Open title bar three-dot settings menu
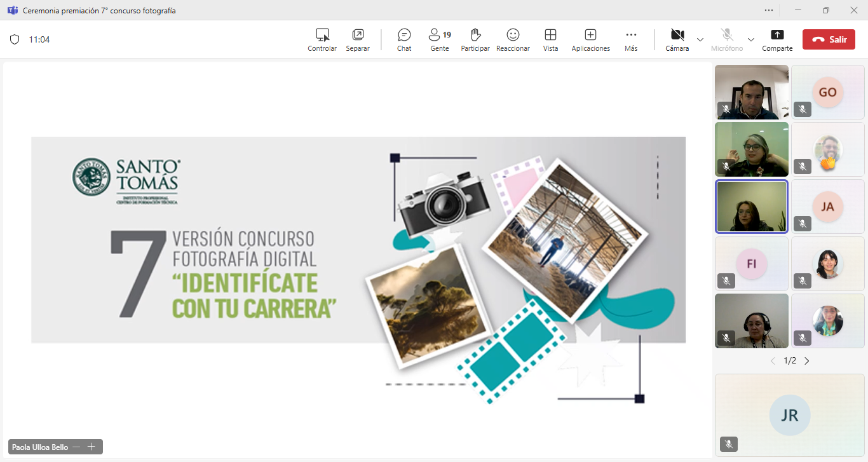The height and width of the screenshot is (462, 868). 769,10
